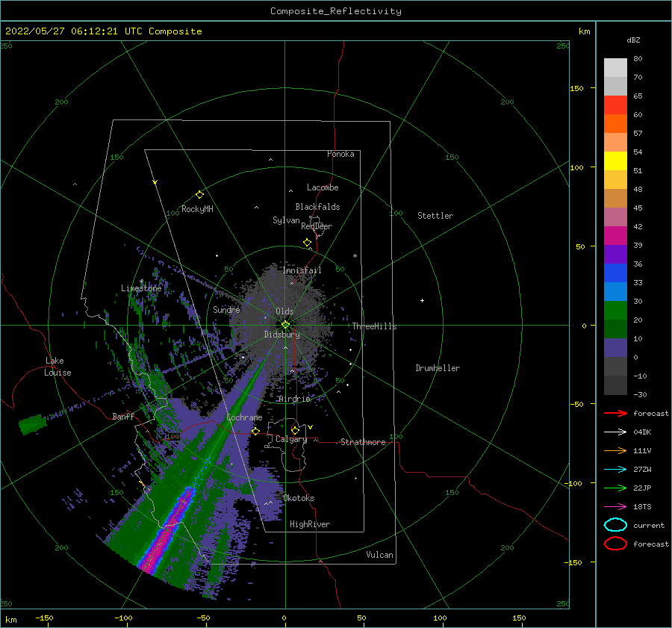Click the Composite_Reflectivity title text

336,11
